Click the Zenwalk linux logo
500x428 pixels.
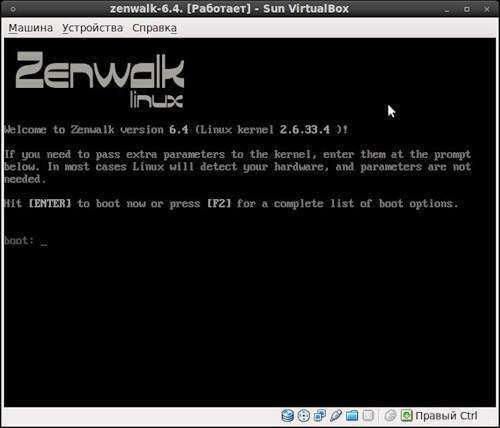click(x=100, y=79)
